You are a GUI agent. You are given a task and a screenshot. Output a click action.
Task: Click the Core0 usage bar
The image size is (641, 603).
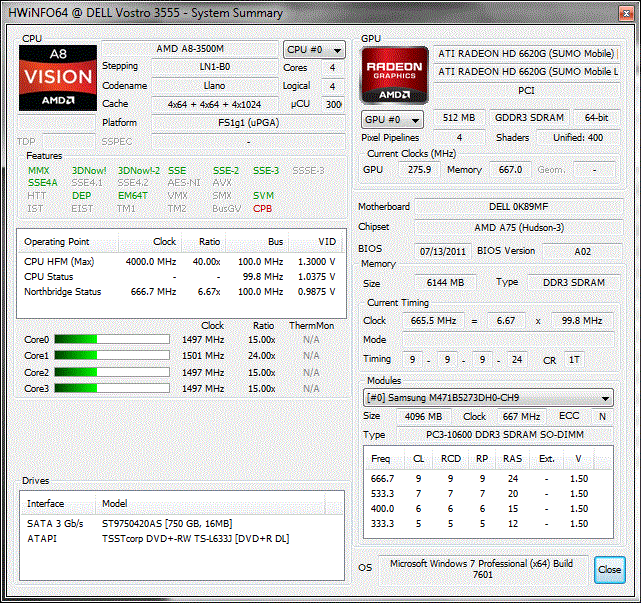pos(112,339)
